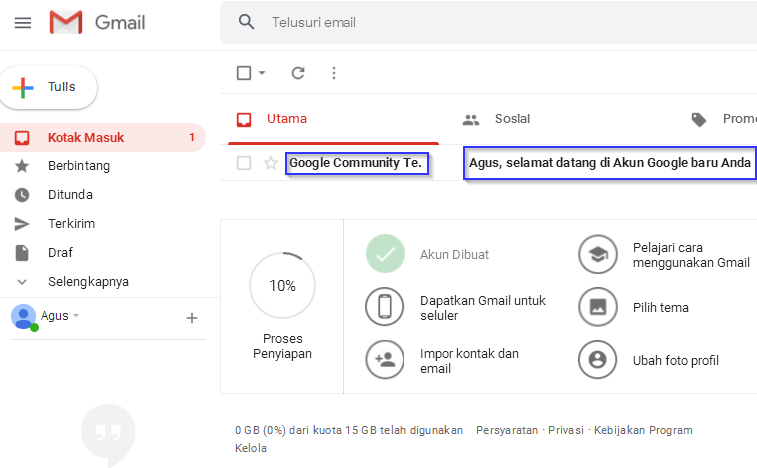
Task: Open email from Google Community Te.
Action: coord(357,163)
